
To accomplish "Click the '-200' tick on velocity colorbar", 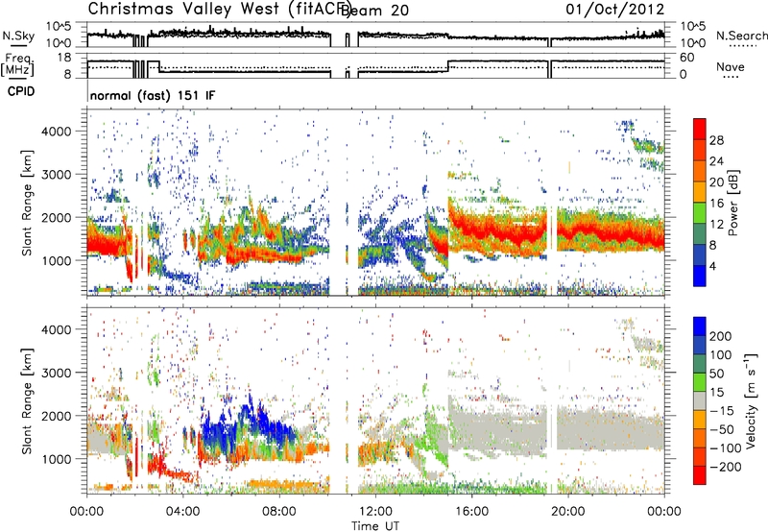I will (725, 467).
